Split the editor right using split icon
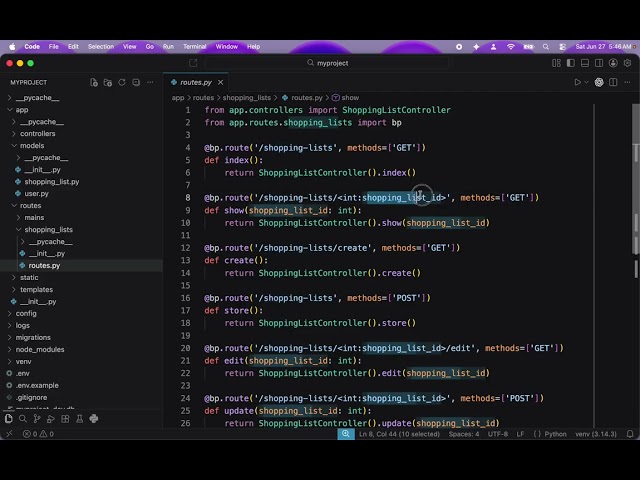640x480 pixels. point(613,82)
